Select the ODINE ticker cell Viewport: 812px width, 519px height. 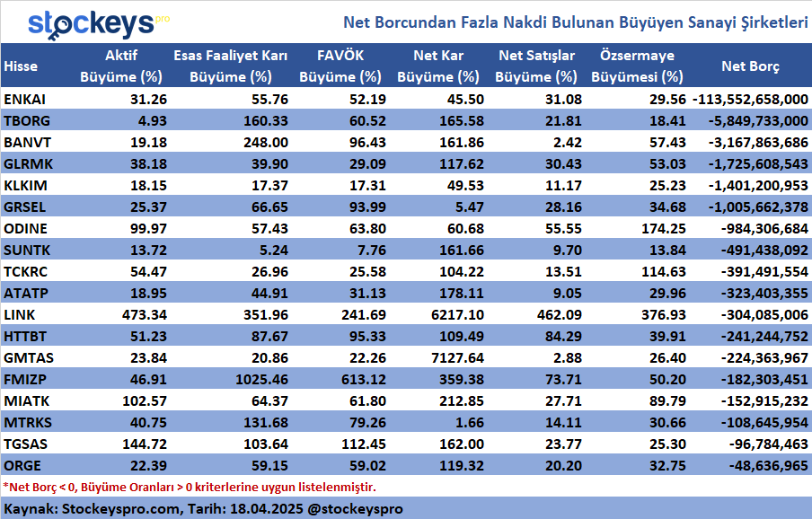point(25,229)
